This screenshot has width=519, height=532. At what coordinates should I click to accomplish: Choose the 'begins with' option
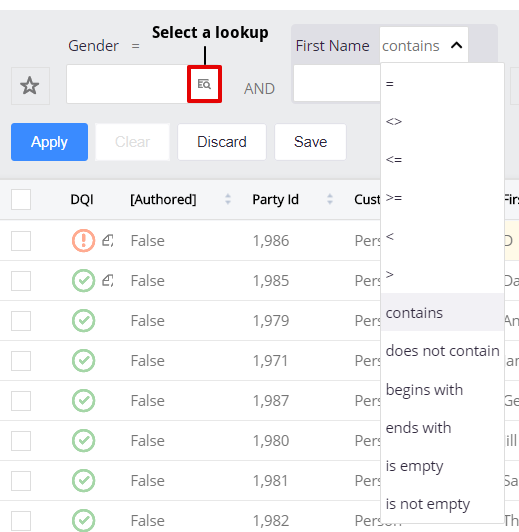[x=442, y=389]
